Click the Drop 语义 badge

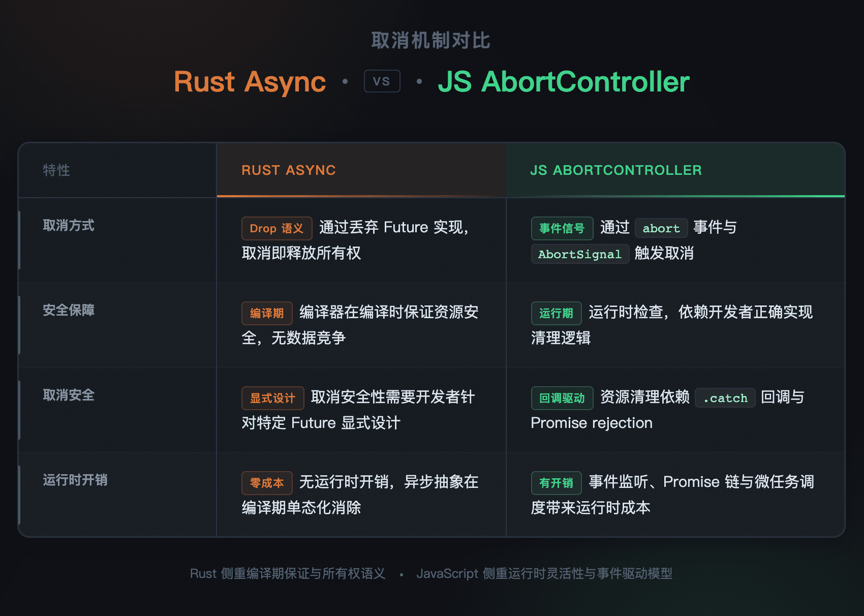tap(276, 228)
